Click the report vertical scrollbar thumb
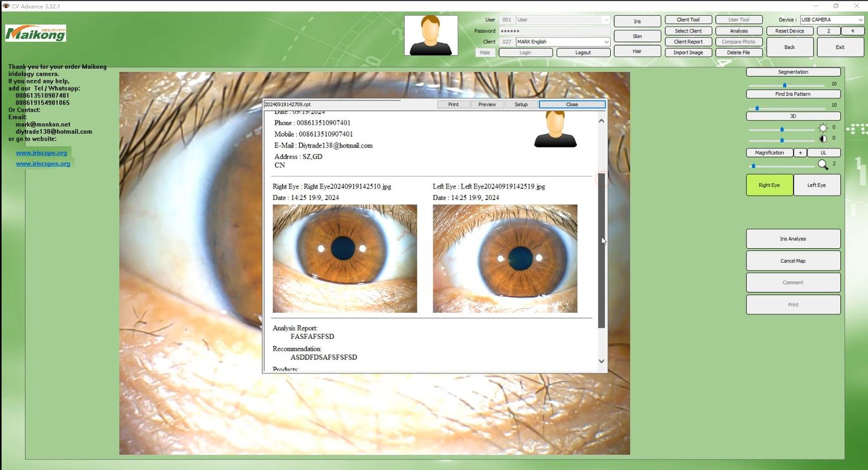The width and height of the screenshot is (868, 470). 601,250
